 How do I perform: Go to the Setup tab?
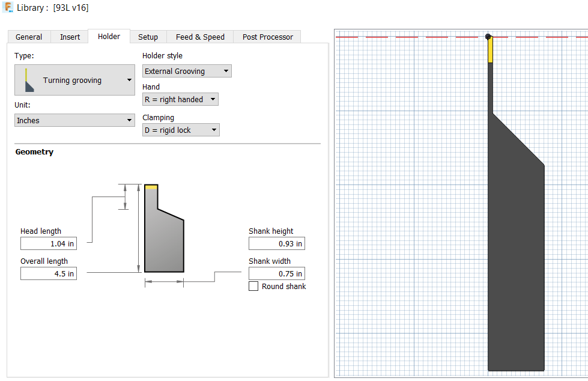click(148, 37)
